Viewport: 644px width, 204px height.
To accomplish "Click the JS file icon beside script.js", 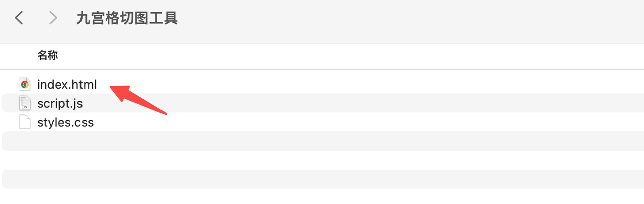I will 25,103.
